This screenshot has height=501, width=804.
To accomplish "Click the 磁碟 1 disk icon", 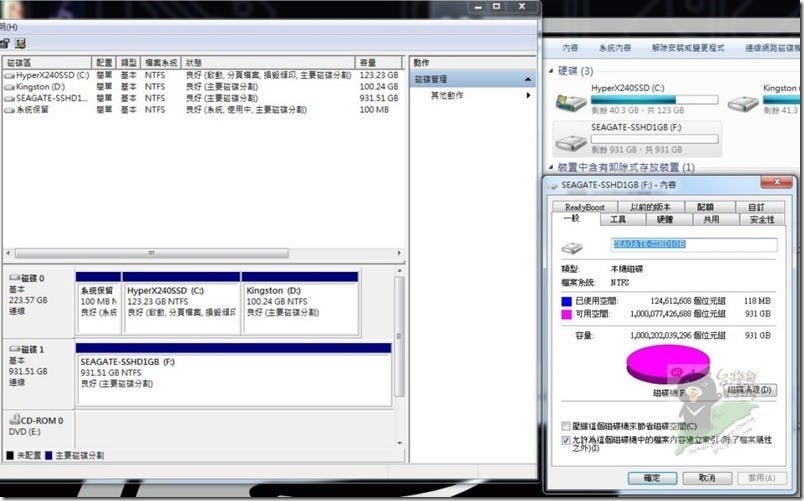I will tap(15, 349).
